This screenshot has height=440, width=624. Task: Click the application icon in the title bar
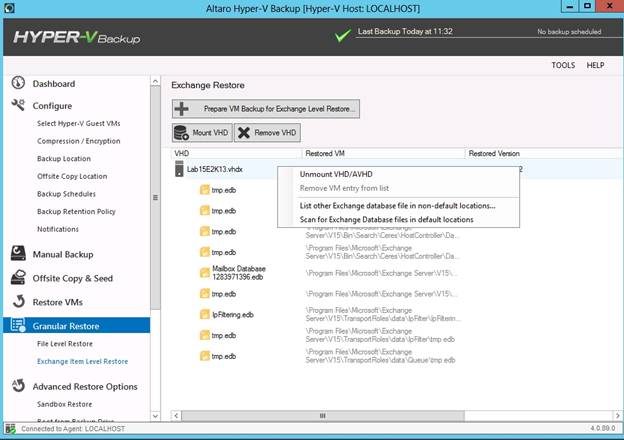pos(9,8)
